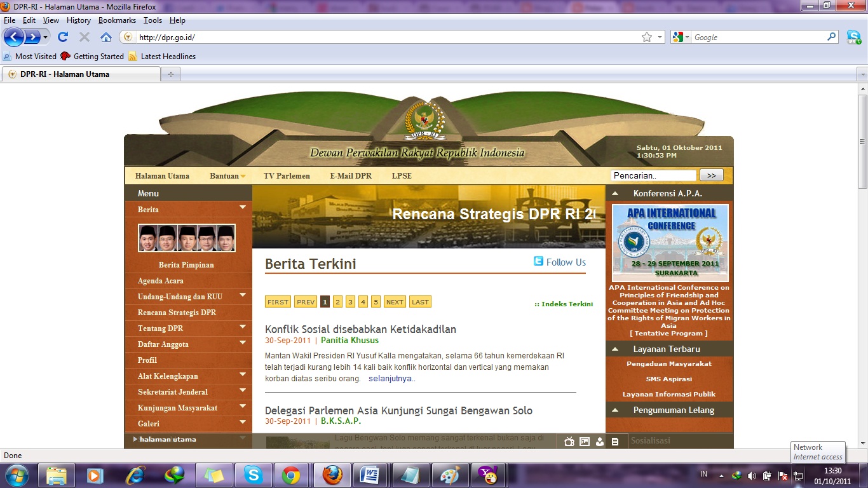Go to page 2 of Berita Terkini

tap(337, 302)
